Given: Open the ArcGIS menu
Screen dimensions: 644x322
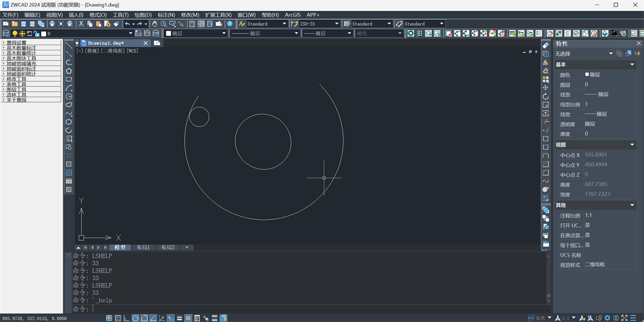Looking at the screenshot, I should point(292,15).
